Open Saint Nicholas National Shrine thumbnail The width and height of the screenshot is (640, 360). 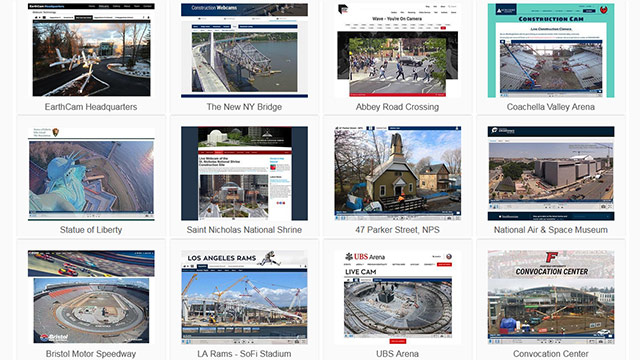244,173
